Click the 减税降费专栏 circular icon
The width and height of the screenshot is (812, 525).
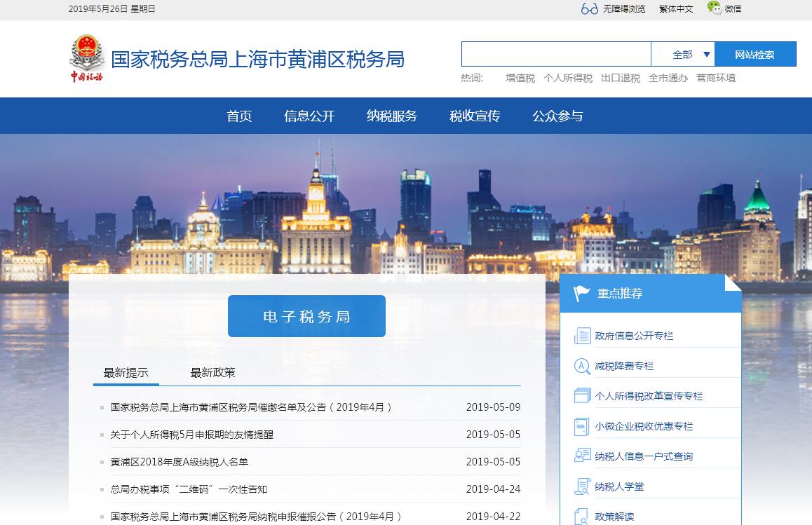point(582,366)
